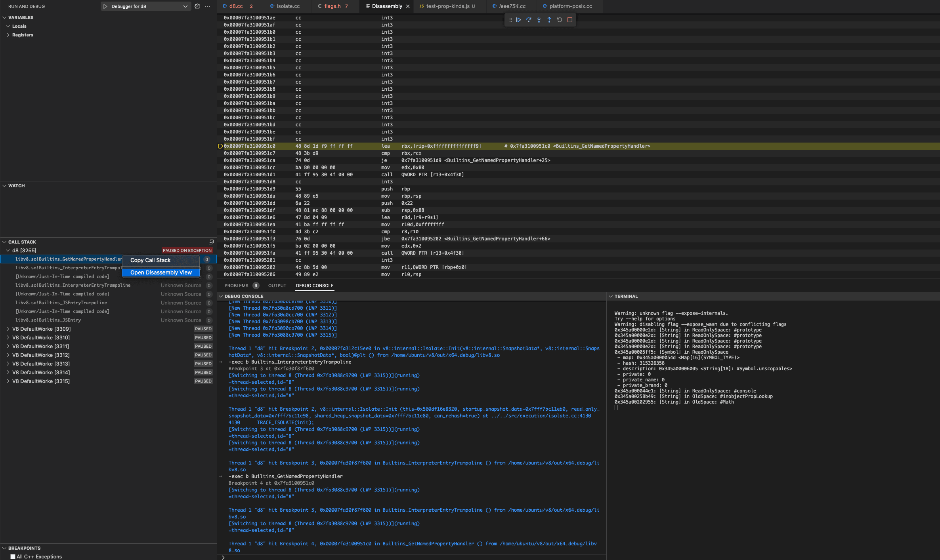Open launch configuration settings gear

point(197,6)
